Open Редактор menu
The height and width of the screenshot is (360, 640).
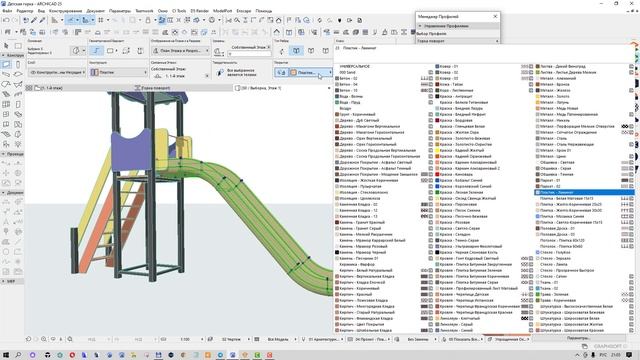pos(25,11)
